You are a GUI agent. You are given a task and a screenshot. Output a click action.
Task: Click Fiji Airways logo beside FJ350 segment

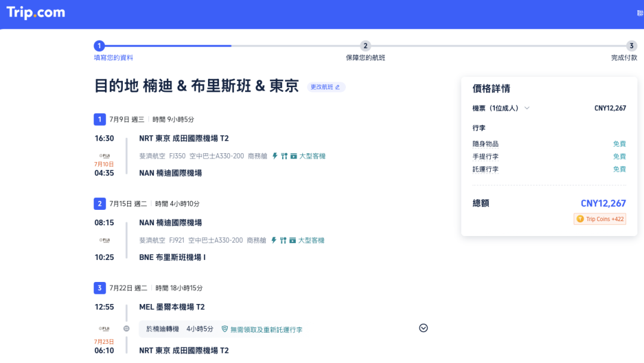[104, 156]
